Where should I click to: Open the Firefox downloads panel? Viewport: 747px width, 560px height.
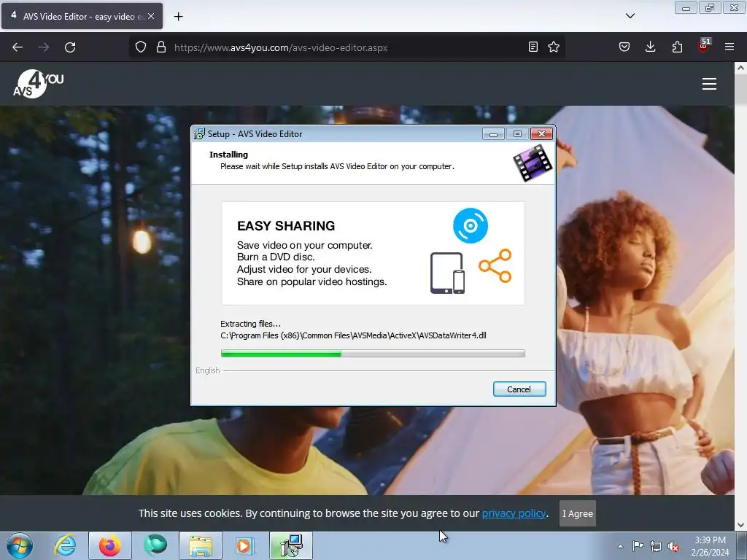(x=650, y=47)
